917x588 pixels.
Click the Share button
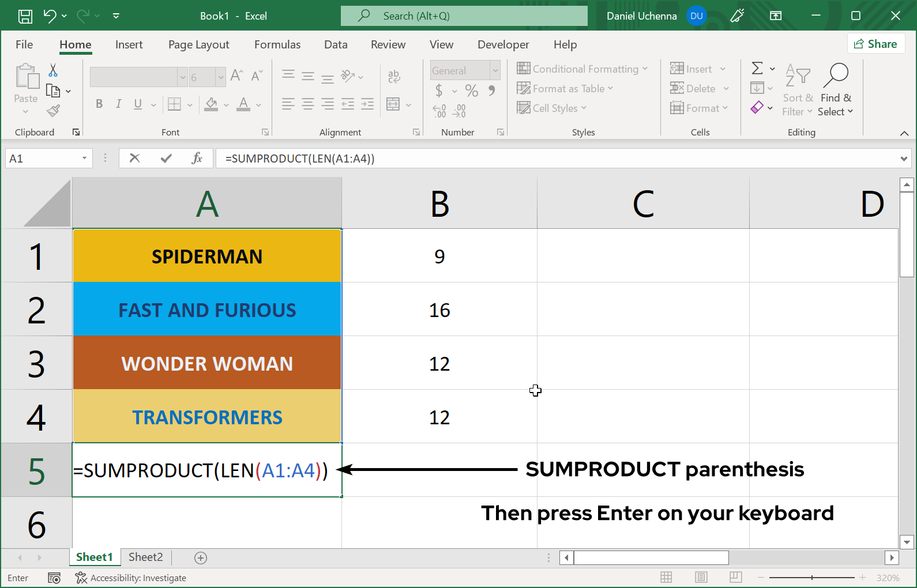point(875,44)
